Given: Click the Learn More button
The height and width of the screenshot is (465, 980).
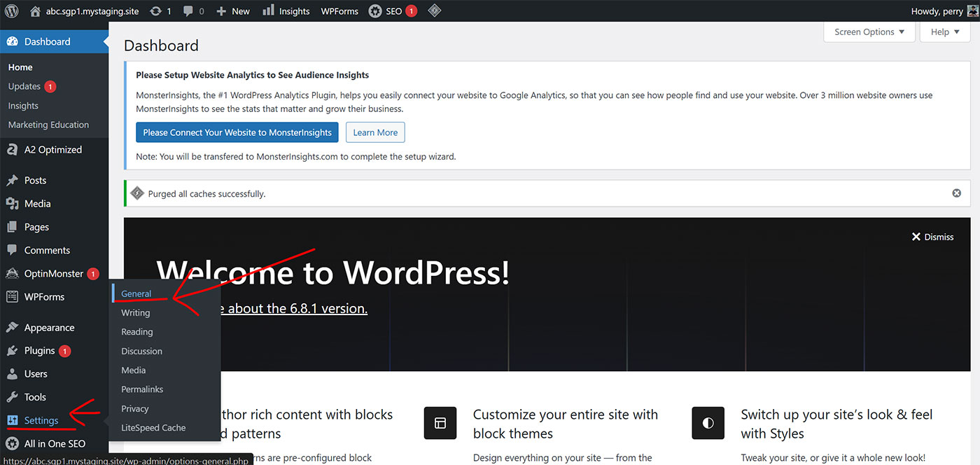Looking at the screenshot, I should coord(375,132).
